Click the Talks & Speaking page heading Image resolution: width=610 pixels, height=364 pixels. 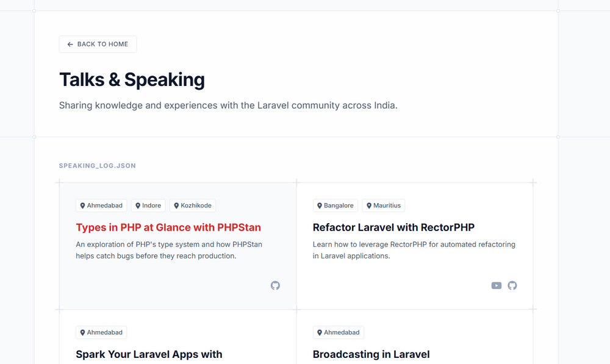(x=132, y=80)
